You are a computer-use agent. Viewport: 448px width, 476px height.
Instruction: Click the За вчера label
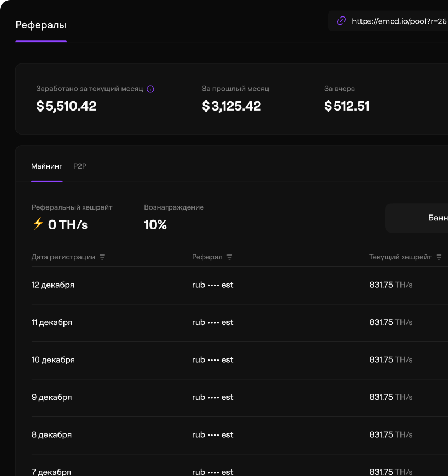tap(340, 89)
